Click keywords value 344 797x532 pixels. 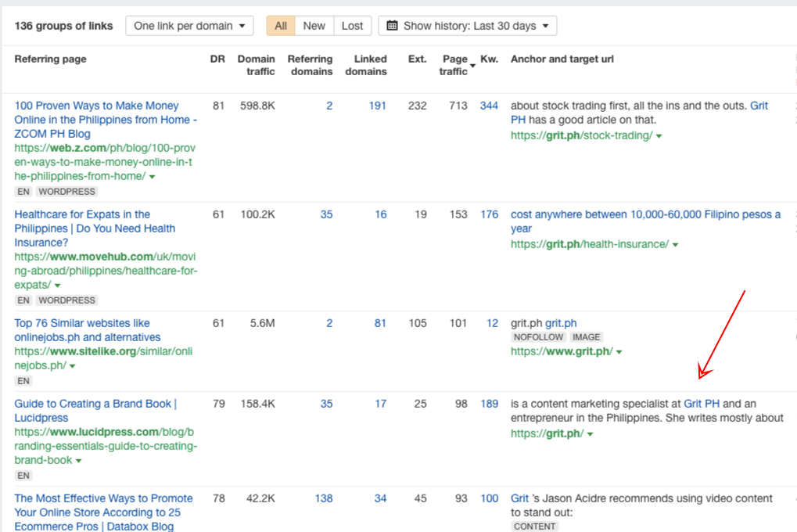point(489,106)
